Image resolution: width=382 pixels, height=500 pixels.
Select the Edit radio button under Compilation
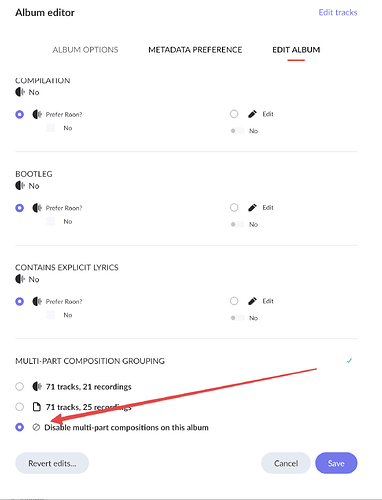(x=234, y=114)
